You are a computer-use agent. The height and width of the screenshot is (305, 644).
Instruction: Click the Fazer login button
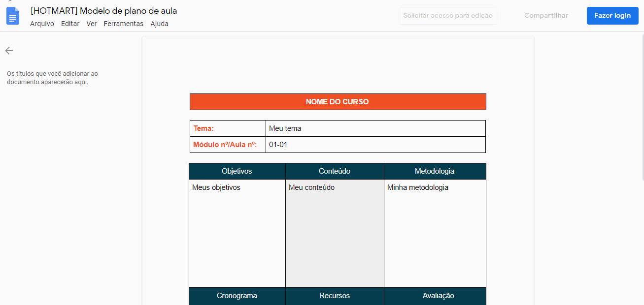point(612,16)
